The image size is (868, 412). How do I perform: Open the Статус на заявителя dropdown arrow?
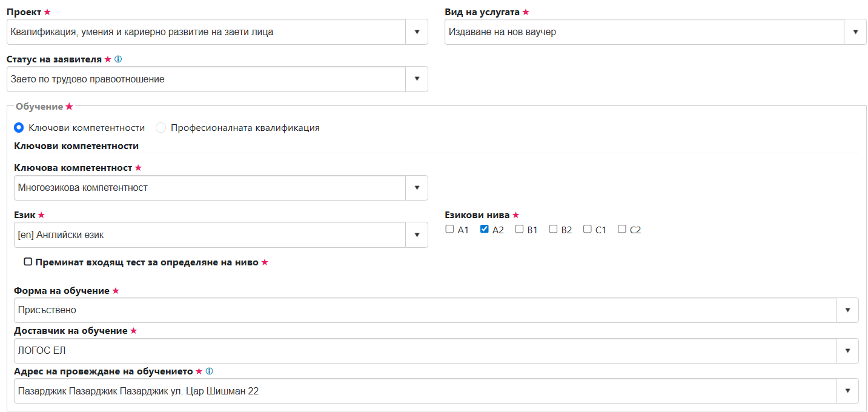(417, 79)
